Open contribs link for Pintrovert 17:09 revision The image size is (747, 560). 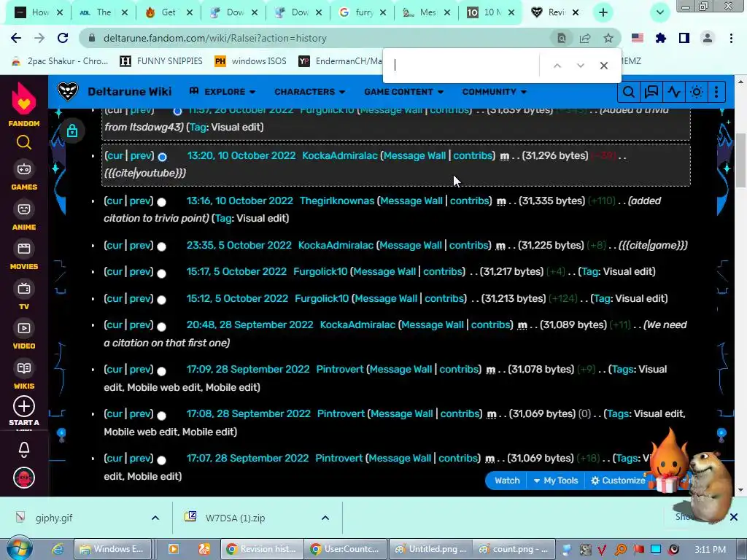click(459, 369)
